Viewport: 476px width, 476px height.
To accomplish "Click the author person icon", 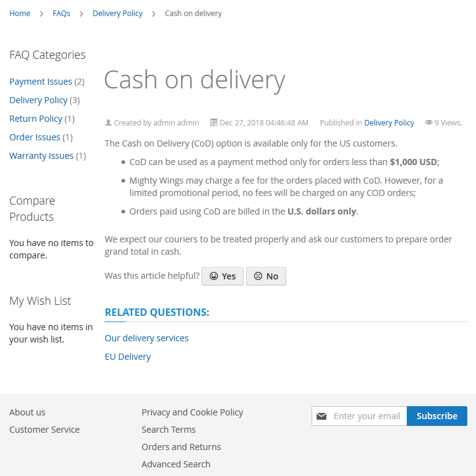I will click(x=109, y=123).
